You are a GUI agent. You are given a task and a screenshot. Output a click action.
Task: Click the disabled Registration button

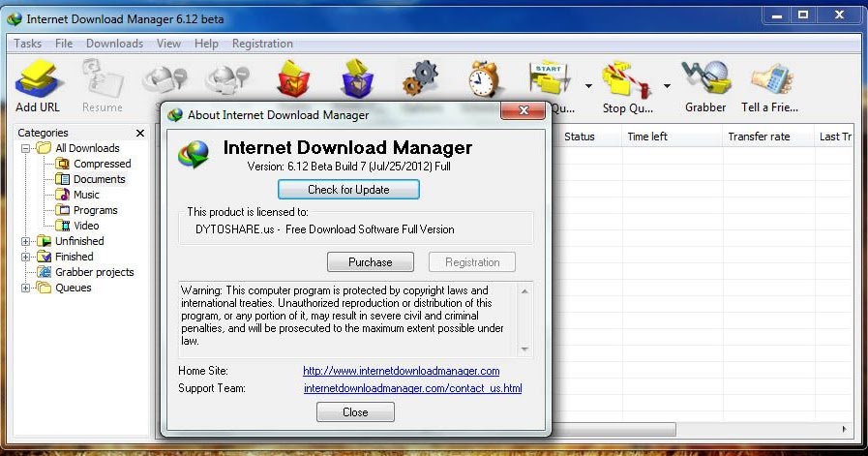472,262
